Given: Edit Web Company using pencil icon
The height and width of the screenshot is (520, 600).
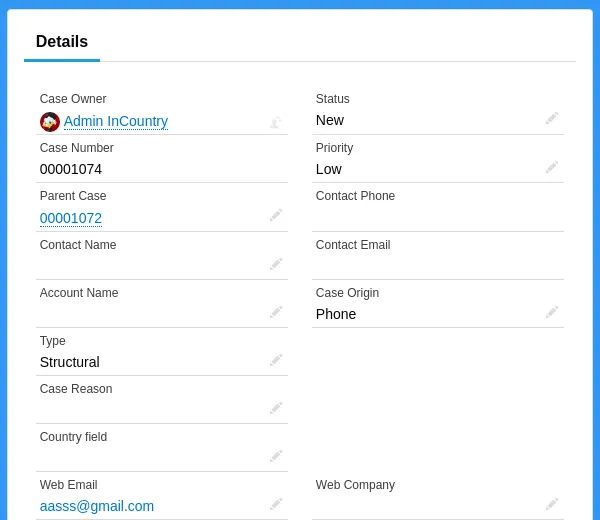Looking at the screenshot, I should pos(552,505).
